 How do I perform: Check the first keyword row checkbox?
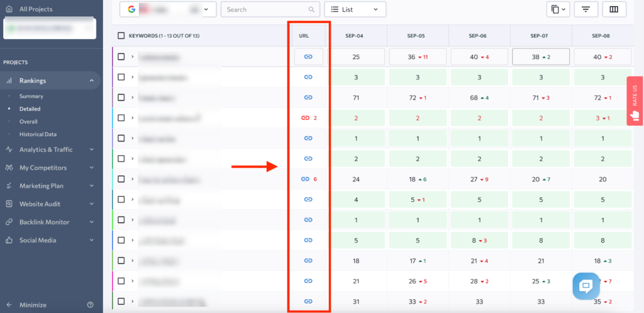pyautogui.click(x=121, y=57)
